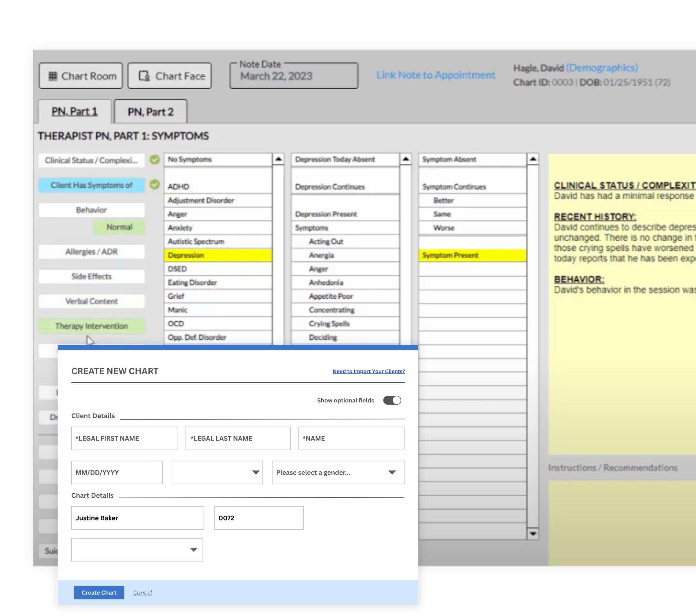Select the Chart Face document icon

(x=144, y=76)
